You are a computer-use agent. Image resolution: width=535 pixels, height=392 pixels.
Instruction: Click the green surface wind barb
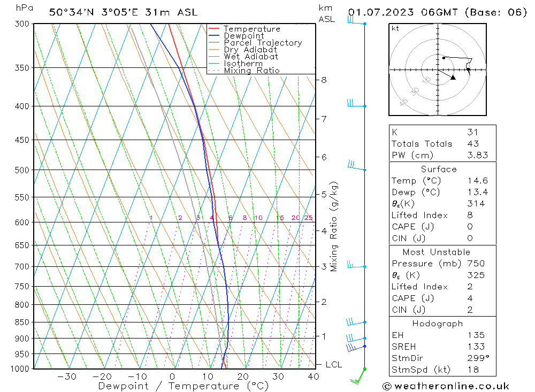click(x=358, y=376)
